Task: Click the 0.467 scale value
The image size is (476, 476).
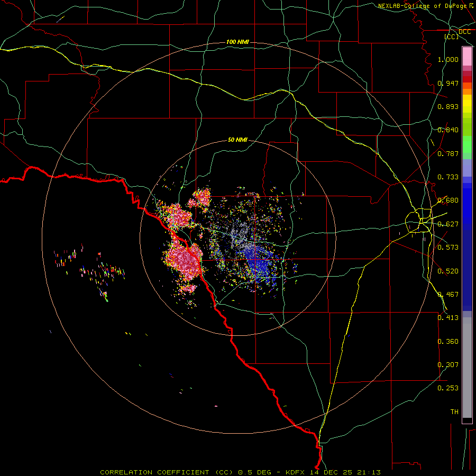Action: point(448,295)
